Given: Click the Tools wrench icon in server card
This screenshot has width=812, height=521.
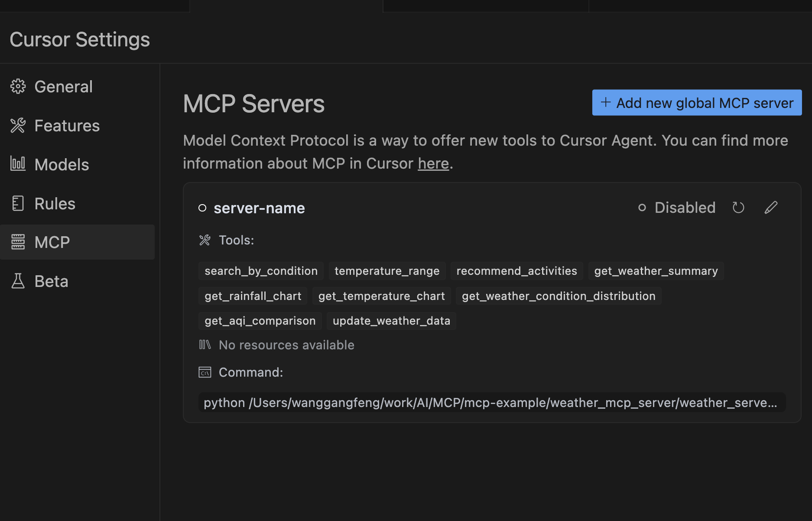Looking at the screenshot, I should pos(205,240).
